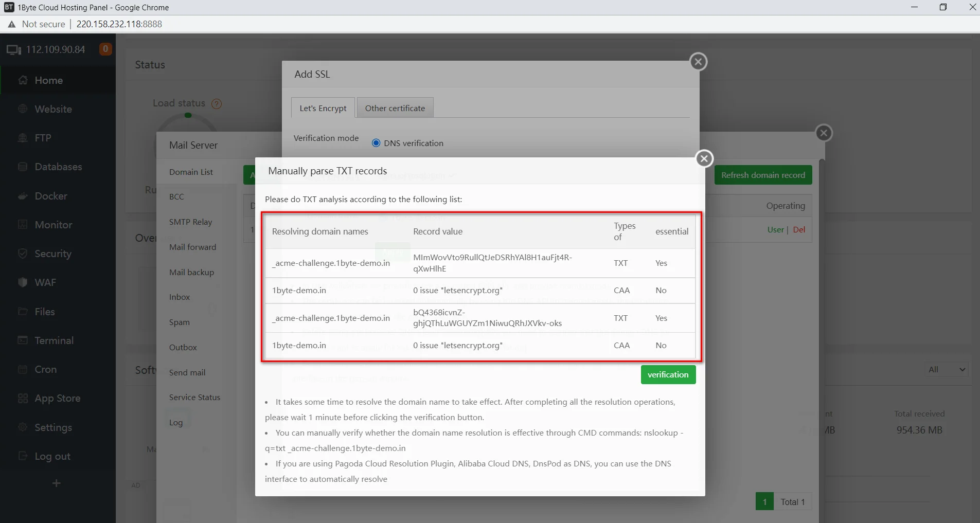Open Send mail in Mail Server
The image size is (980, 523).
[187, 372]
